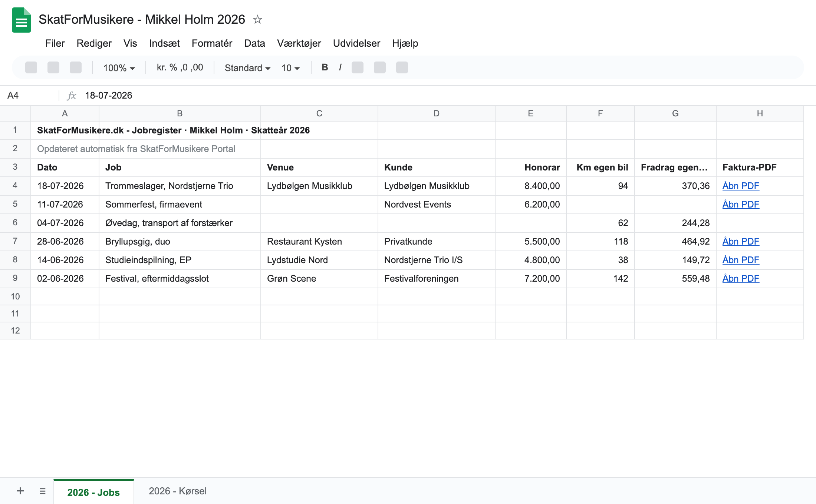
Task: Select fradrag cell 244,28
Action: tap(675, 223)
